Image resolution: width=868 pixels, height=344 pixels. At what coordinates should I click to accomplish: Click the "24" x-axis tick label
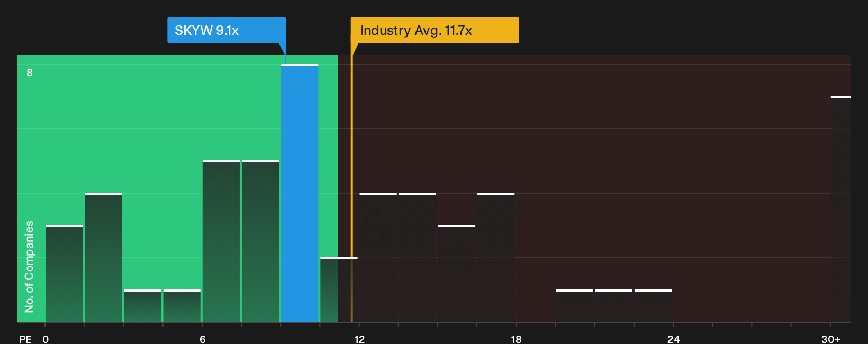673,339
